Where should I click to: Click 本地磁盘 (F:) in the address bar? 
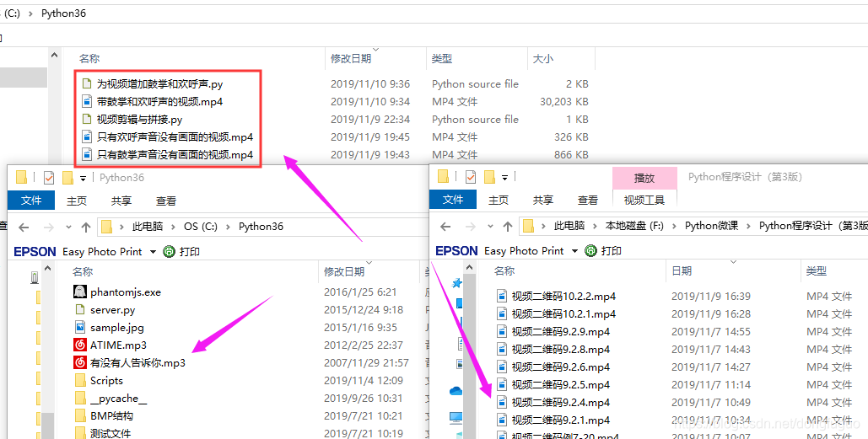coord(634,226)
